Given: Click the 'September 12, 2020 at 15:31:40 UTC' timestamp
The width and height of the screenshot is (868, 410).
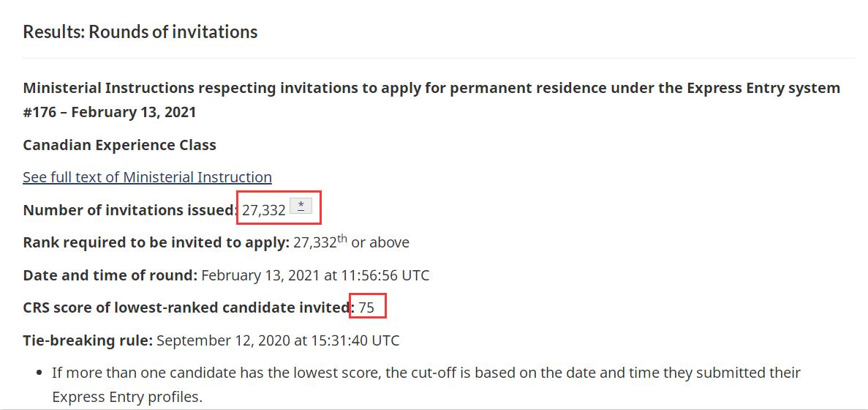Looking at the screenshot, I should [x=278, y=340].
